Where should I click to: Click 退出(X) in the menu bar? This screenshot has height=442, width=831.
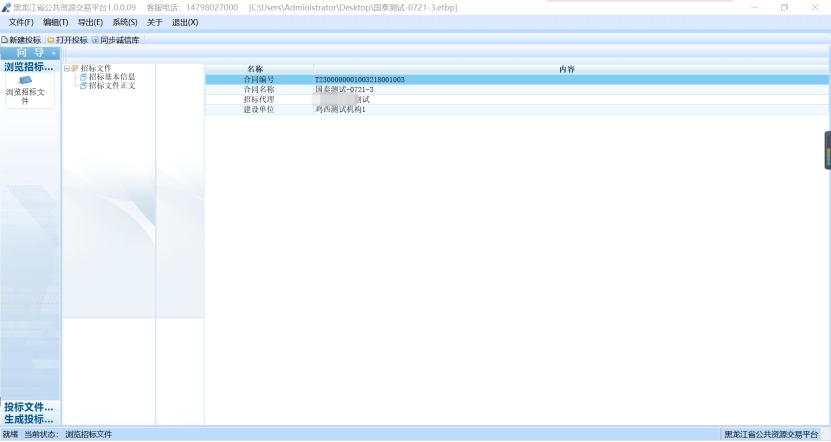click(x=185, y=22)
